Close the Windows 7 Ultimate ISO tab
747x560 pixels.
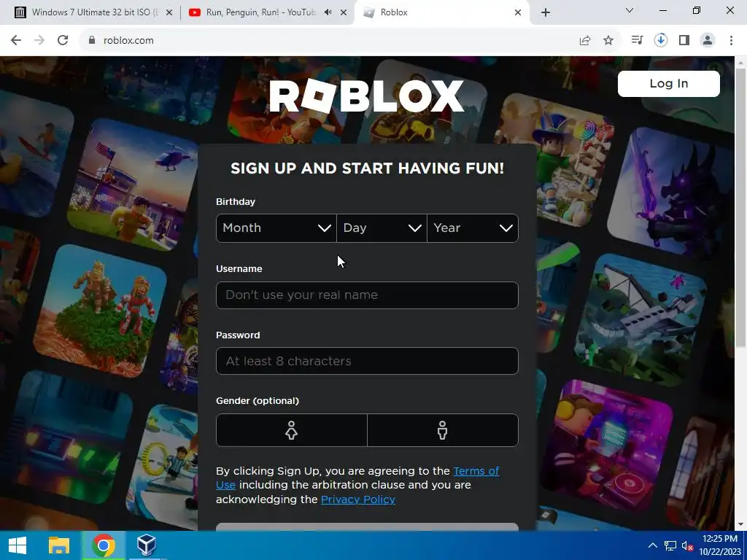point(169,13)
